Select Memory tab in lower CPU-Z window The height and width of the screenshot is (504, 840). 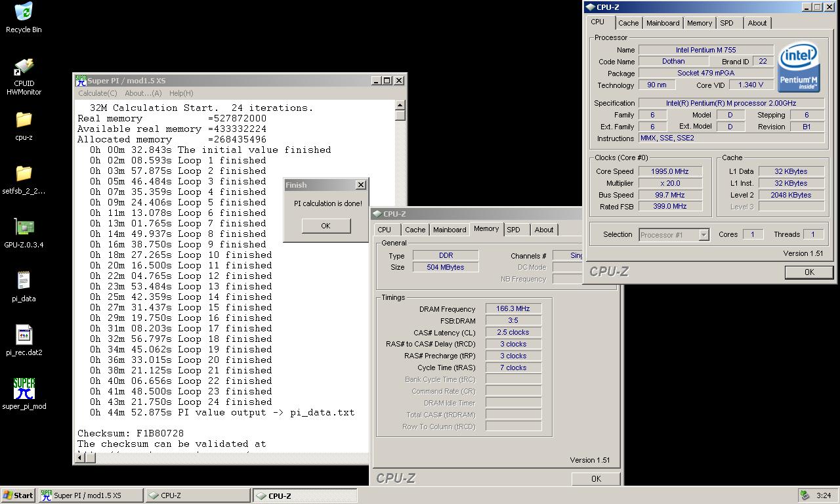(x=486, y=228)
